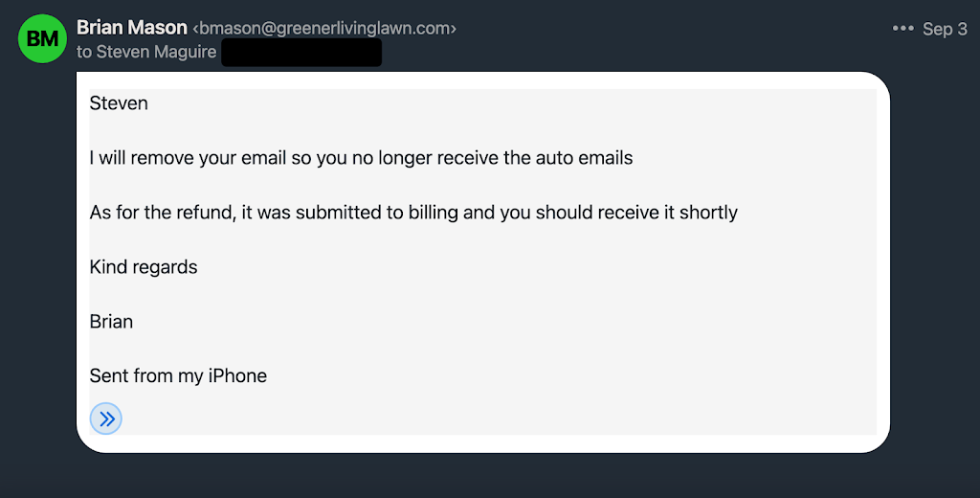This screenshot has width=980, height=498.
Task: Click the Brian Mason sender name
Action: 131,28
